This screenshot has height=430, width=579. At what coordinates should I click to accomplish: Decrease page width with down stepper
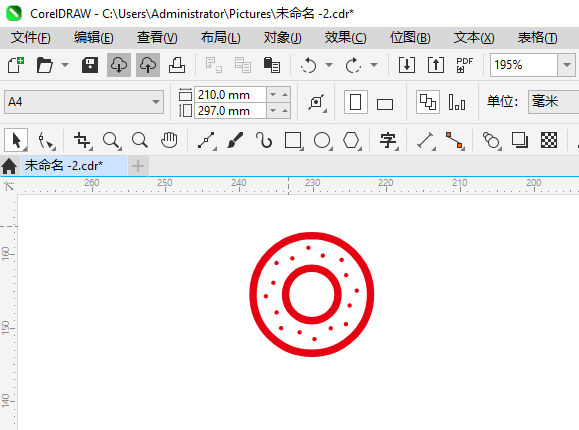(273, 95)
